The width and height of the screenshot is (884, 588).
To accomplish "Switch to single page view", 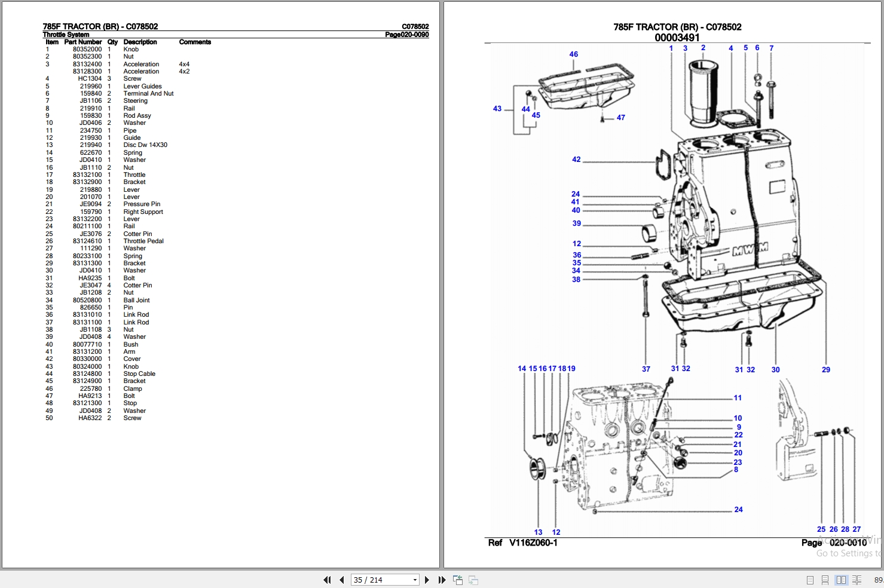I will click(x=810, y=580).
